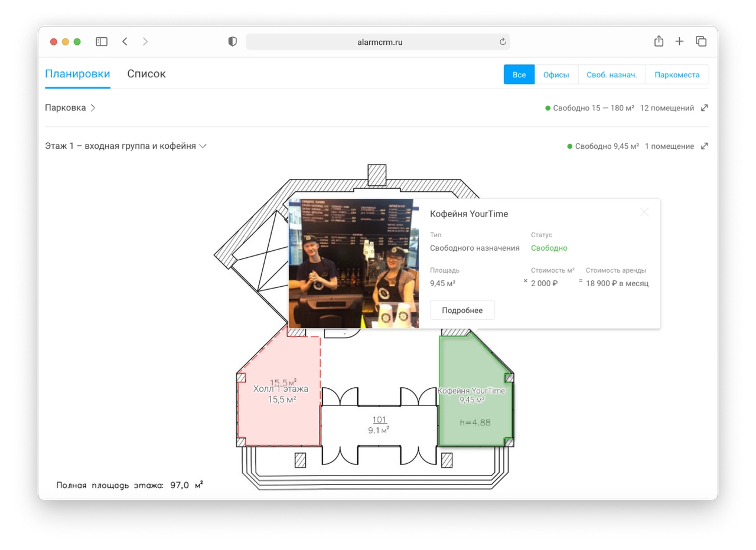Collapse the Этаж 1 – входная группа и кофейня section
Screen dimensions: 756x550
(126, 146)
